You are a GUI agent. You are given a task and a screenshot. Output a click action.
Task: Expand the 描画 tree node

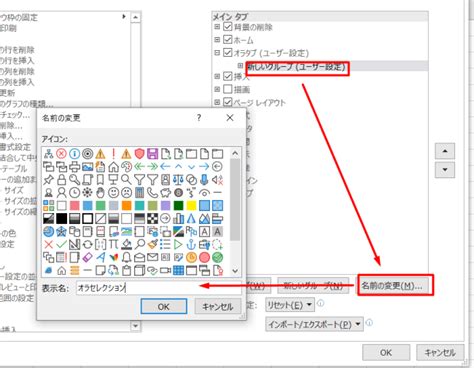pyautogui.click(x=217, y=89)
